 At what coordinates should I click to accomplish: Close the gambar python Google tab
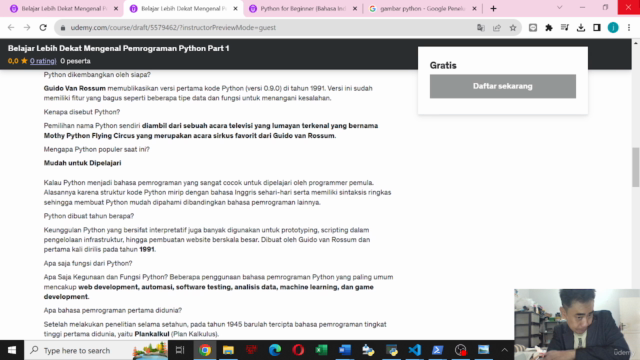coord(474,9)
